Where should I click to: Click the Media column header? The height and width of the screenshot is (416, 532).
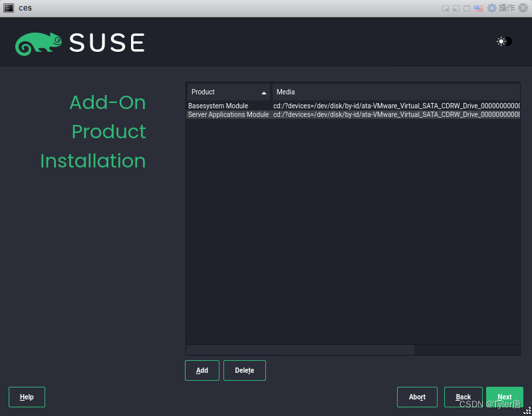pos(285,92)
